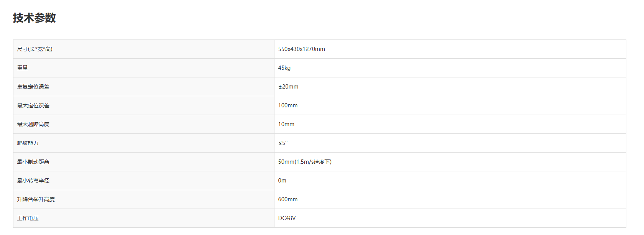Click the 重复定位误差 label
Screen dimensions: 644x235
[x=33, y=87]
